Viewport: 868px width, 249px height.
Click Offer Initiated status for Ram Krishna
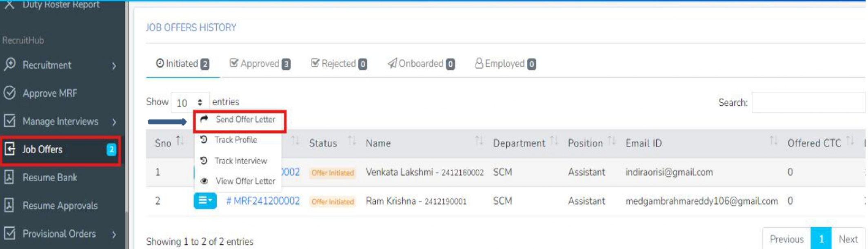coord(333,202)
